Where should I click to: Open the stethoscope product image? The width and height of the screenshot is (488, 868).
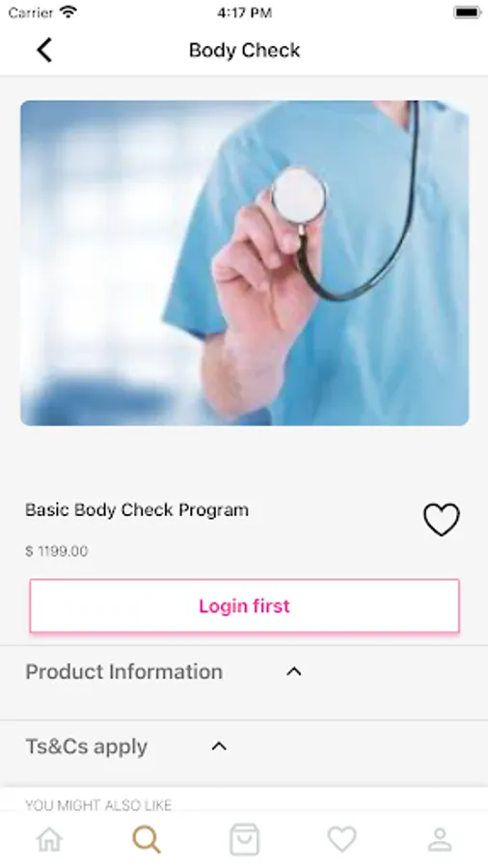pos(245,263)
